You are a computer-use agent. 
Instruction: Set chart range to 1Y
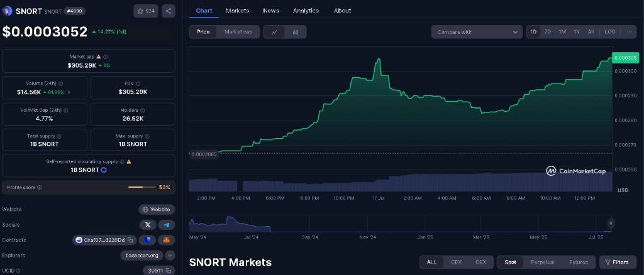coord(577,32)
